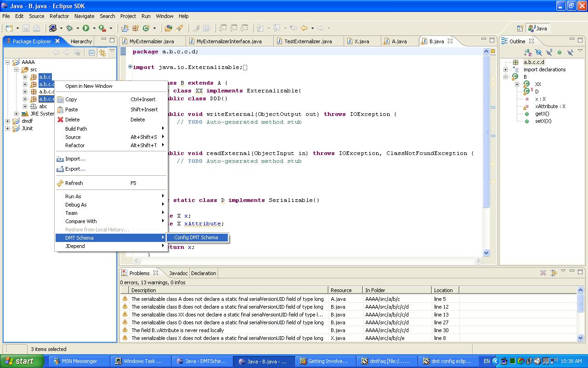588x368 pixels.
Task: Click the warning icon of A.java problem row
Action: point(124,299)
